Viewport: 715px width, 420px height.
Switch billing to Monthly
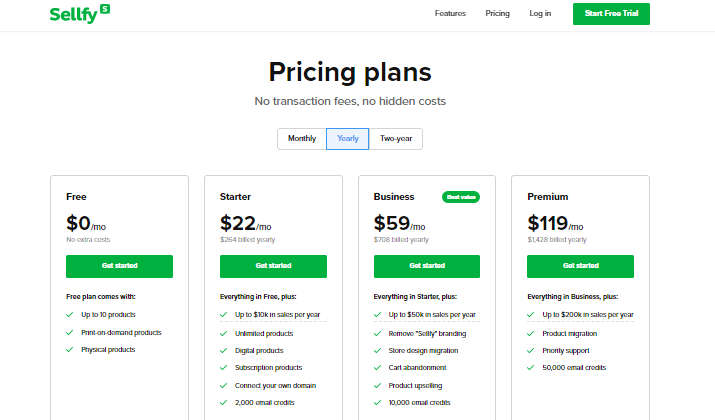pyautogui.click(x=302, y=139)
